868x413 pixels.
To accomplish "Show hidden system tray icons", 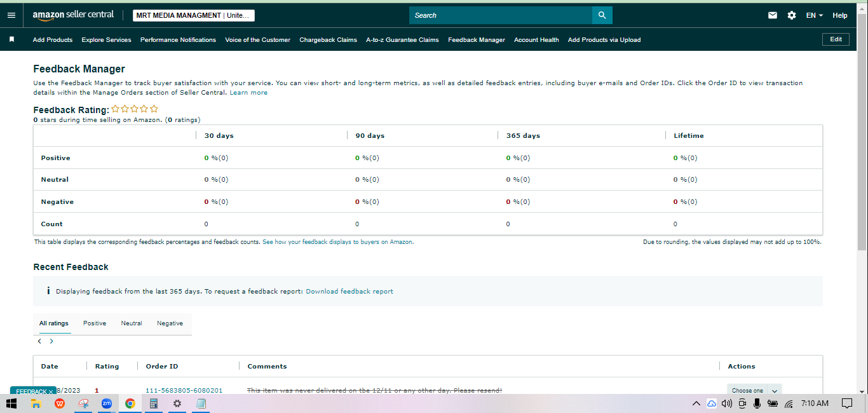I will 696,403.
